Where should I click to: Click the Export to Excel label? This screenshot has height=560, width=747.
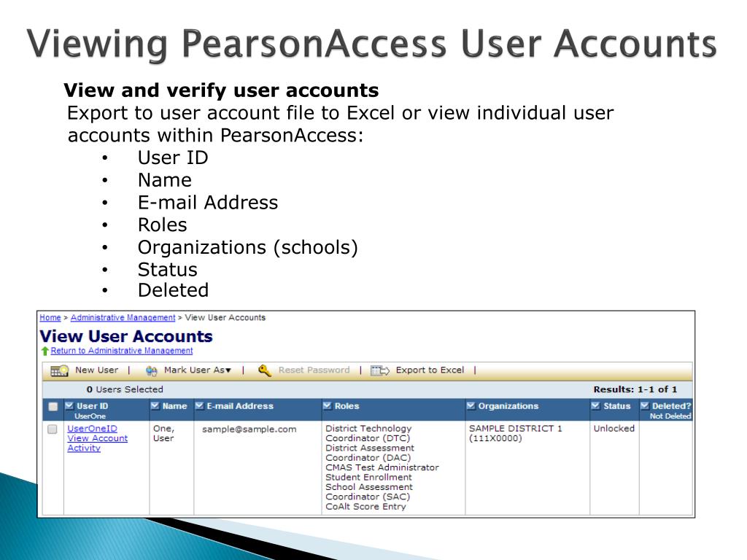coord(430,370)
